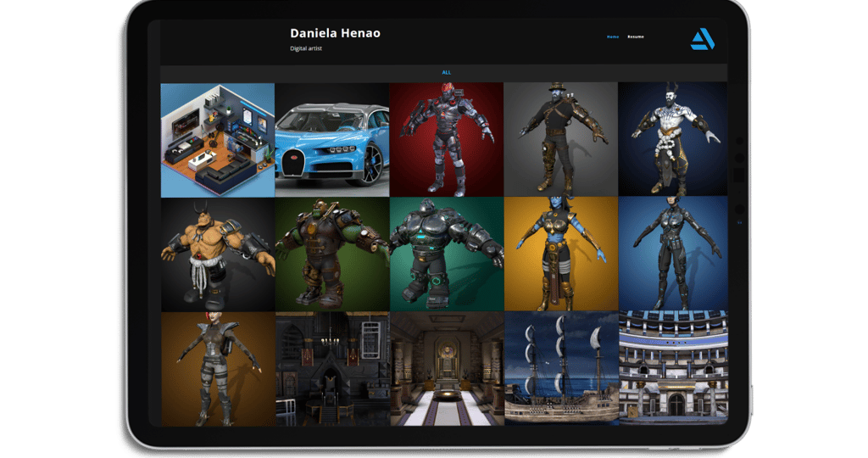868x458 pixels.
Task: Open the muscular horned orange brute thumbnail
Action: pos(218,254)
